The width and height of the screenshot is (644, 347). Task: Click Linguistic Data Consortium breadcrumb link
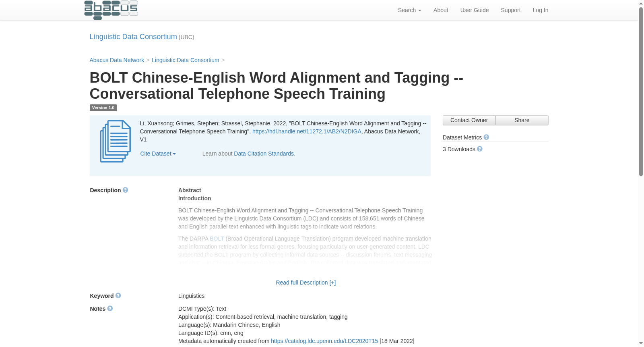(x=186, y=60)
